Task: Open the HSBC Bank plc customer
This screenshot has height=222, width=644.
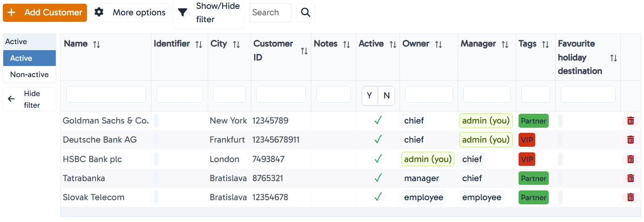Action: [92, 159]
